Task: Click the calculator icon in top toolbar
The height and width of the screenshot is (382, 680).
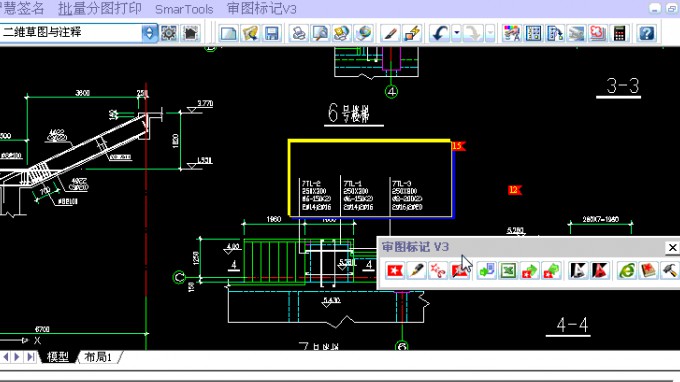Action: (x=619, y=33)
